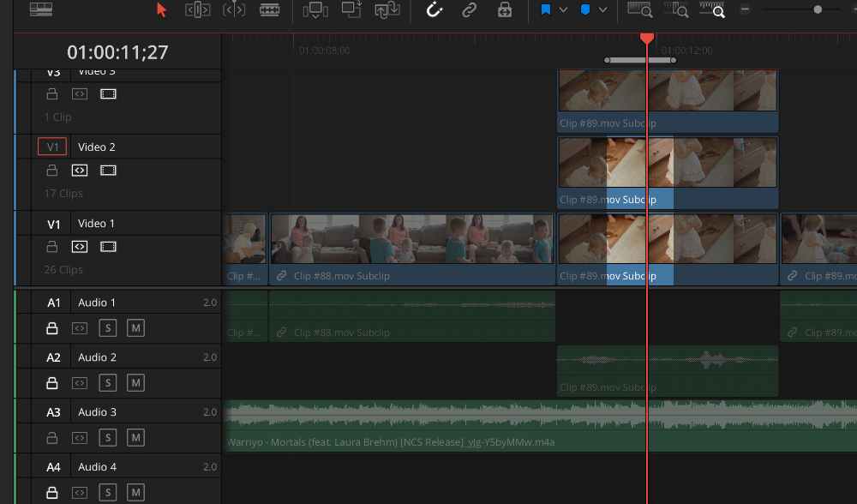Toggle the Linked Selection chain icon
857x504 pixels.
[x=469, y=9]
